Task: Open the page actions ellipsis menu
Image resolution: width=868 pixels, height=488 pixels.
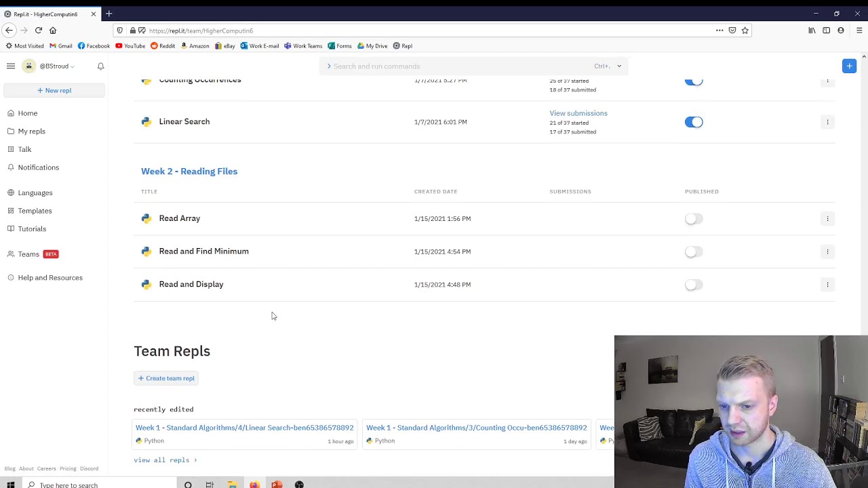Action: (719, 30)
